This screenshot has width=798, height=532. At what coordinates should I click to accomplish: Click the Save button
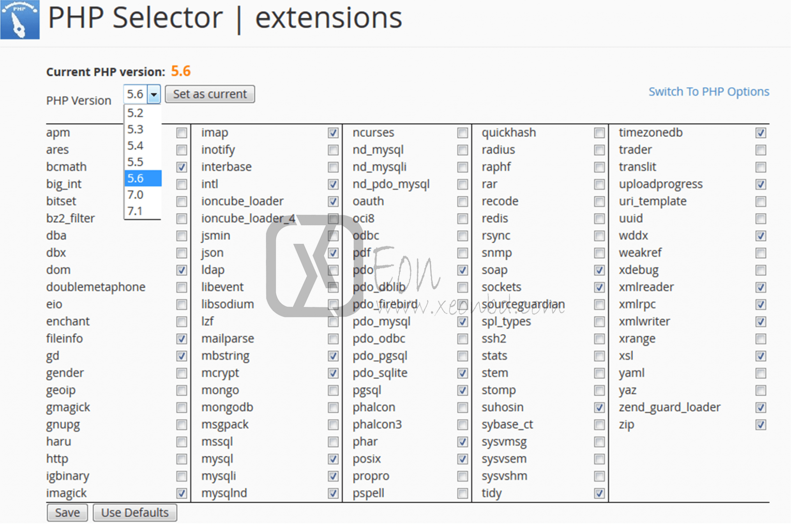coord(67,512)
